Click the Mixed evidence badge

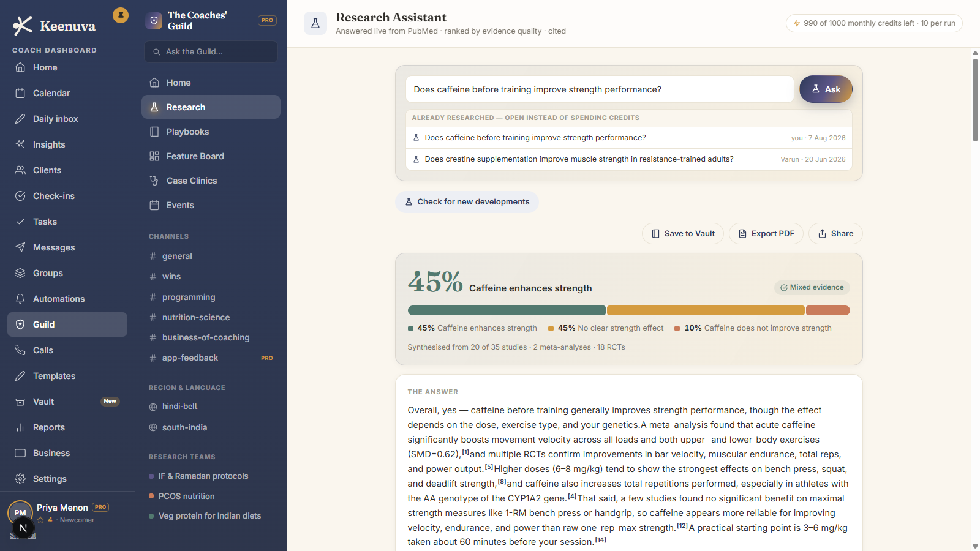click(x=812, y=287)
